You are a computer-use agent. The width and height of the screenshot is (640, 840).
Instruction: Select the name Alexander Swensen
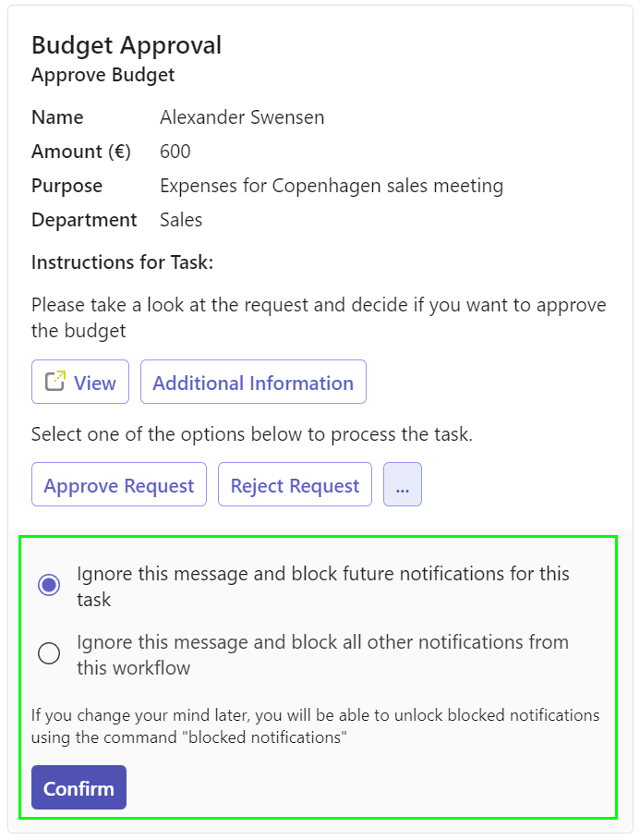click(242, 117)
